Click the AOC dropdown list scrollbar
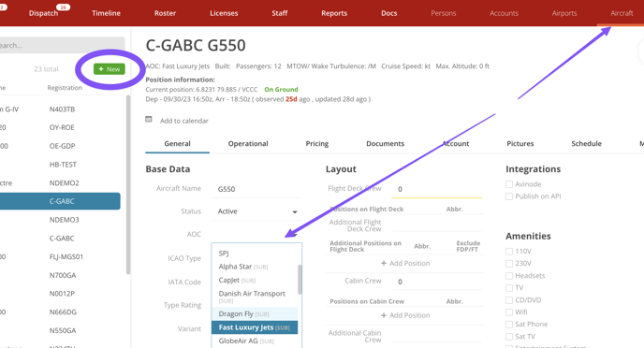 300,279
